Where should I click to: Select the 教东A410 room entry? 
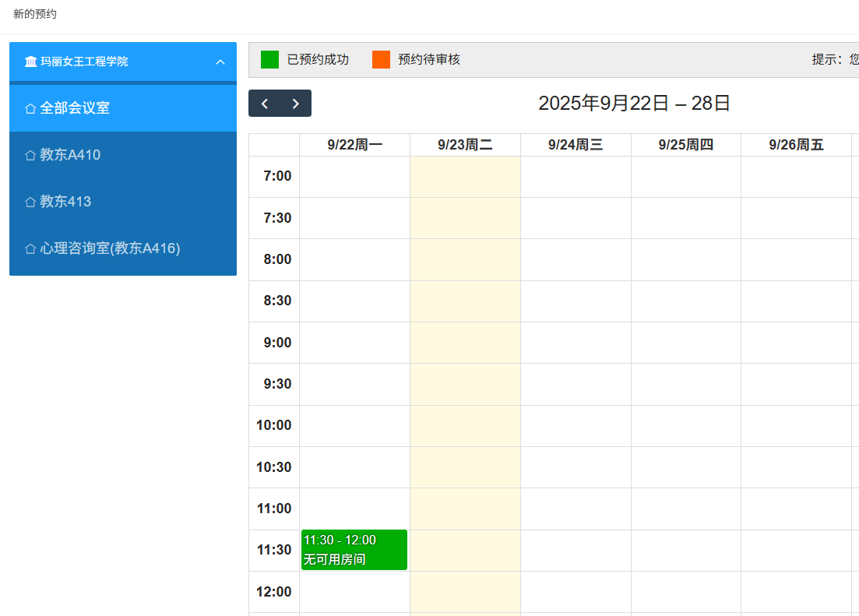click(x=70, y=155)
